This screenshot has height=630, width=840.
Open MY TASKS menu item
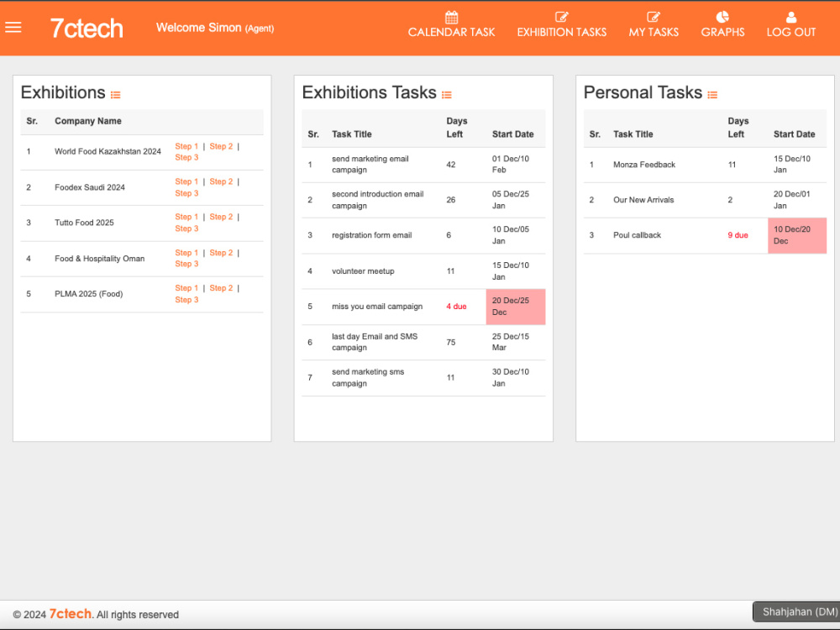pyautogui.click(x=654, y=32)
